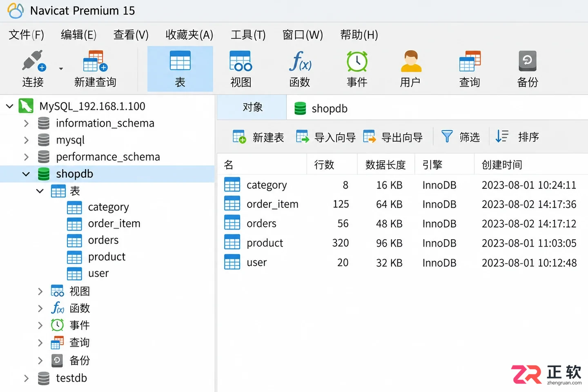Screen dimensions: 588x392
Task: Expand the testdb database node
Action: [x=26, y=379]
